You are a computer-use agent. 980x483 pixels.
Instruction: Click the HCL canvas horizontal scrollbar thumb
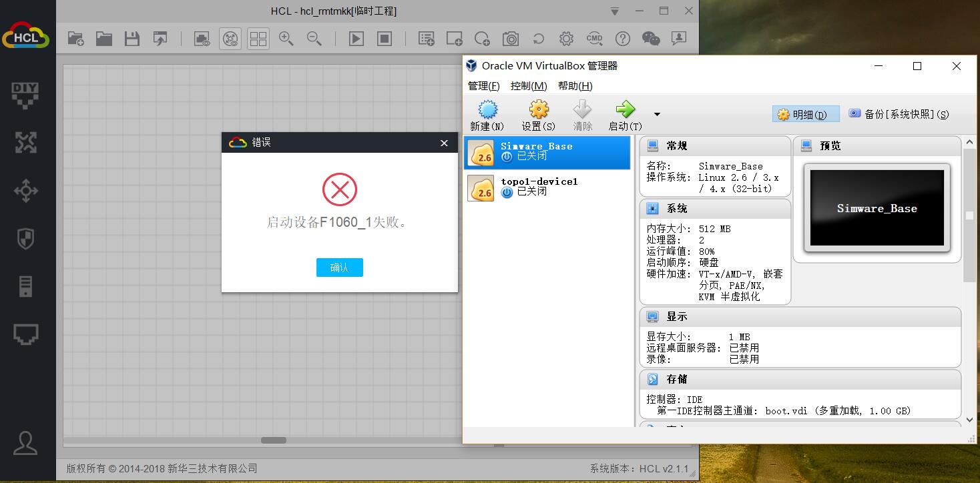[274, 440]
